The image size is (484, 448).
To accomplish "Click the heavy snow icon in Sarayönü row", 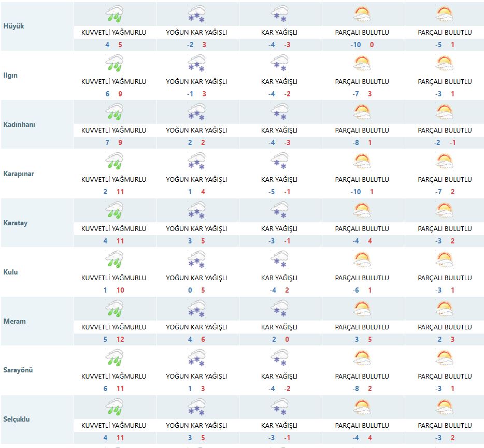I will pyautogui.click(x=196, y=358).
